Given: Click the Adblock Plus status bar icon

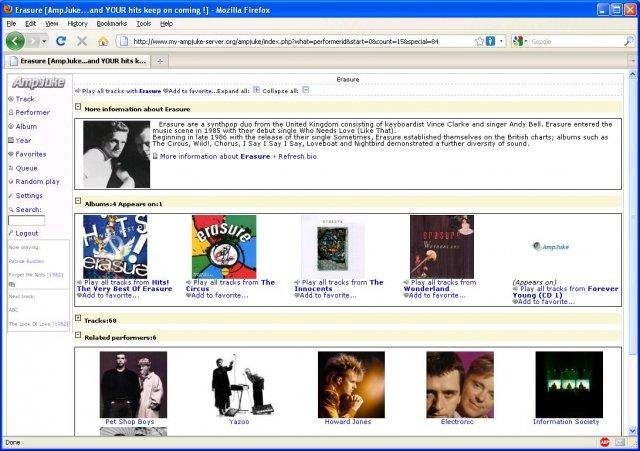Looking at the screenshot, I should (604, 442).
